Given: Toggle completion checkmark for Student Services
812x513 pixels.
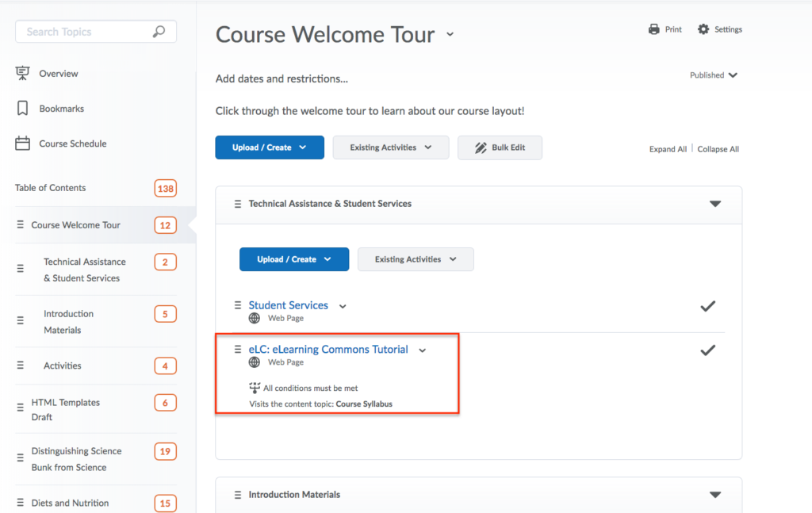Looking at the screenshot, I should 707,306.
